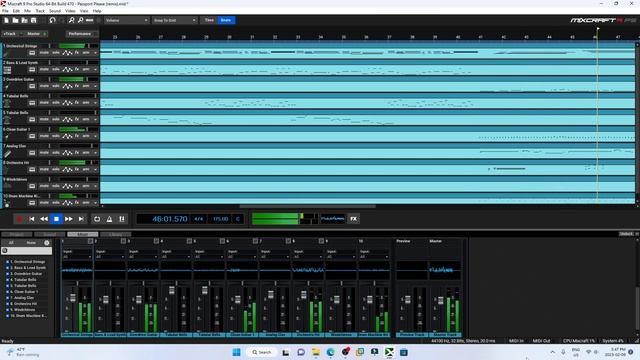Image resolution: width=640 pixels, height=360 pixels.
Task: Click the +Track button
Action: pyautogui.click(x=10, y=34)
